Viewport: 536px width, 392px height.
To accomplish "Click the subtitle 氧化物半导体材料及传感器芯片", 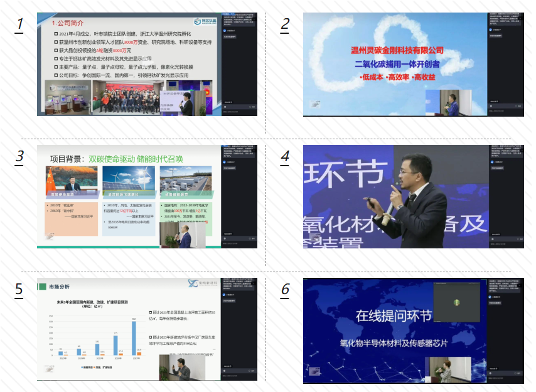I will pyautogui.click(x=394, y=344).
